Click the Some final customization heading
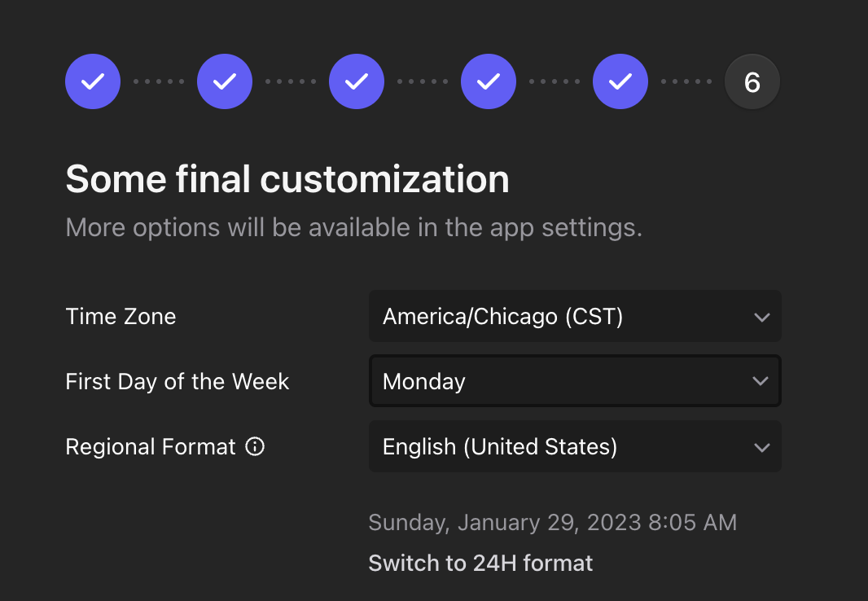Screen dimensions: 868x601 tap(287, 178)
